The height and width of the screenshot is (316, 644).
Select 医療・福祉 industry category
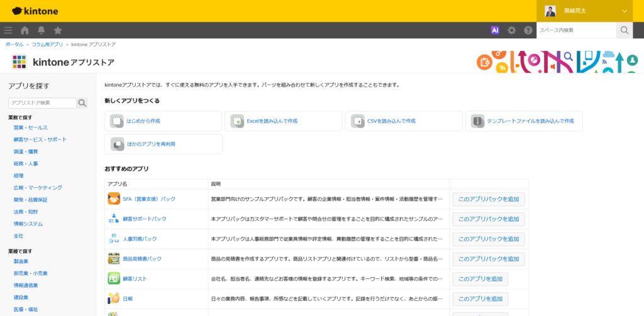click(x=25, y=310)
